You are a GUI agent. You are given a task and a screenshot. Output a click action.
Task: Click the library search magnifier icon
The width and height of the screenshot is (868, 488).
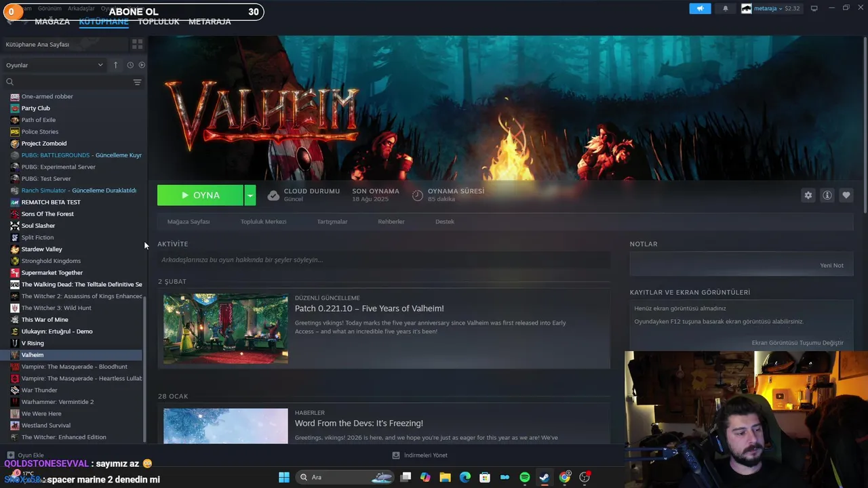click(9, 82)
